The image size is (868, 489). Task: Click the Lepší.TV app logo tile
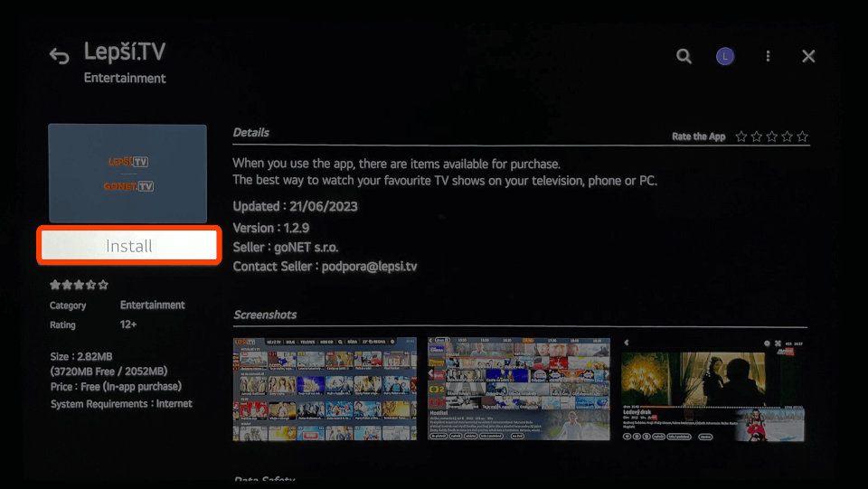click(127, 174)
